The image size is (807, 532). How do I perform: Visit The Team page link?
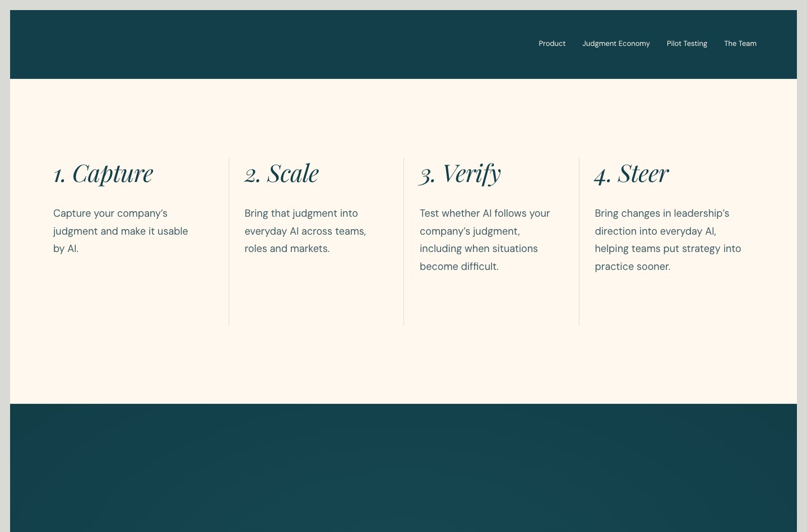(740, 43)
